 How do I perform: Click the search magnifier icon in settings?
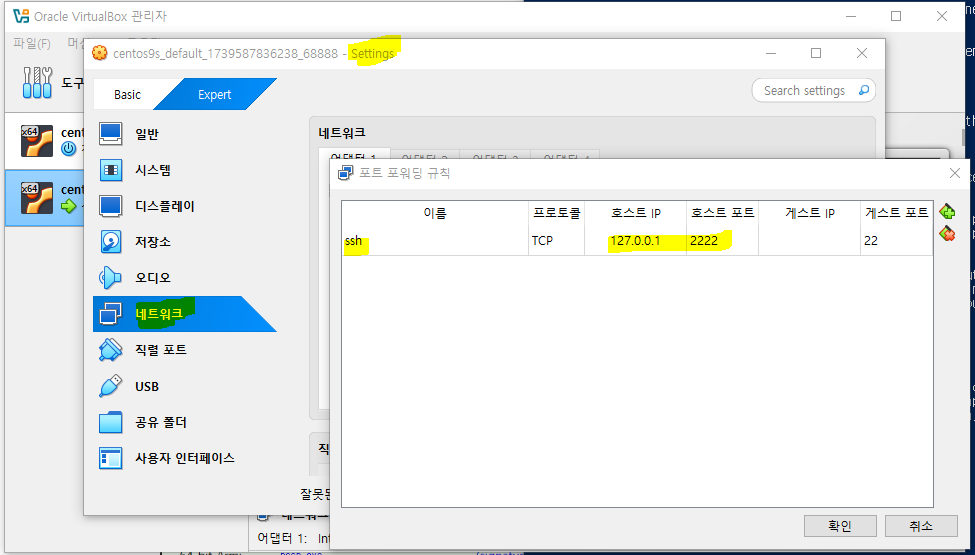click(x=863, y=91)
